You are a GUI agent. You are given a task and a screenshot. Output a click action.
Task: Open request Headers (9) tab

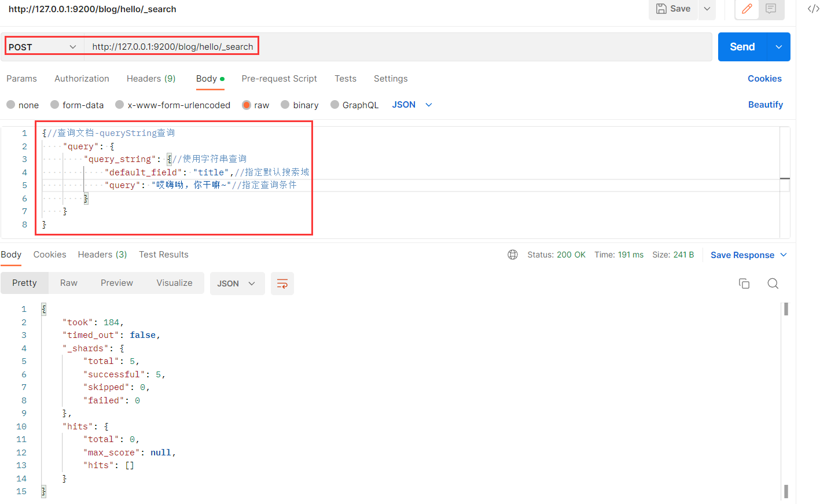pyautogui.click(x=151, y=79)
